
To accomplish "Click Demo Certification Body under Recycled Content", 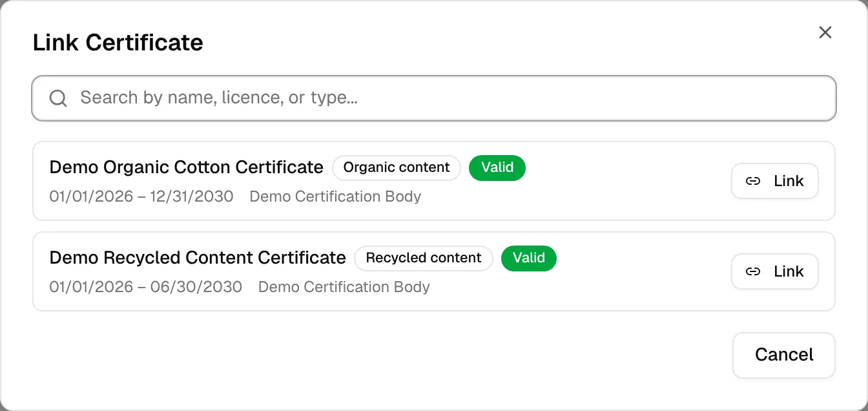I will click(x=344, y=287).
